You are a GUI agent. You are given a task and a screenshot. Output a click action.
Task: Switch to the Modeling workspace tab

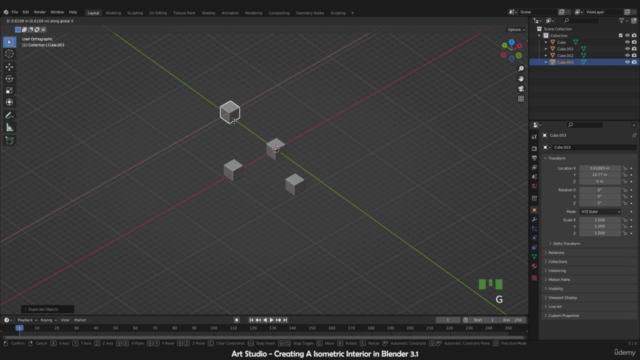coord(113,13)
